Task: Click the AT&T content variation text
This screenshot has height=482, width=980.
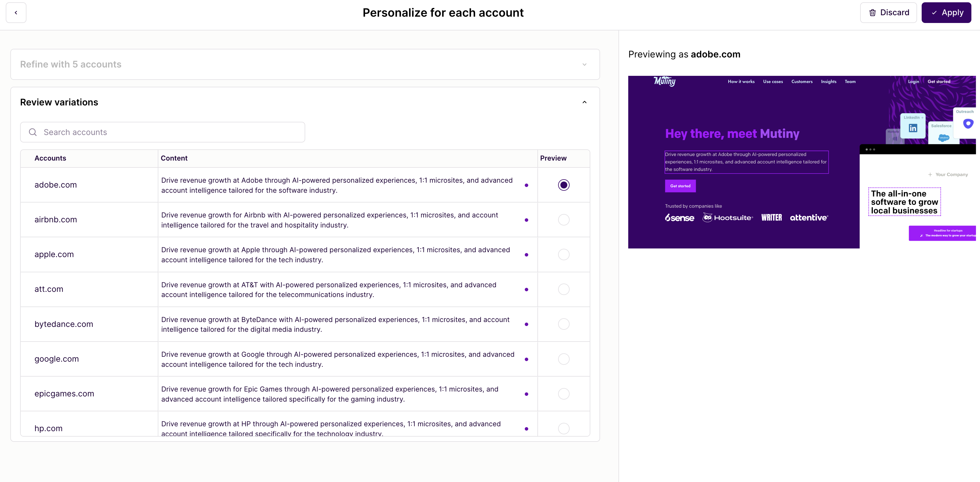Action: [x=329, y=290]
